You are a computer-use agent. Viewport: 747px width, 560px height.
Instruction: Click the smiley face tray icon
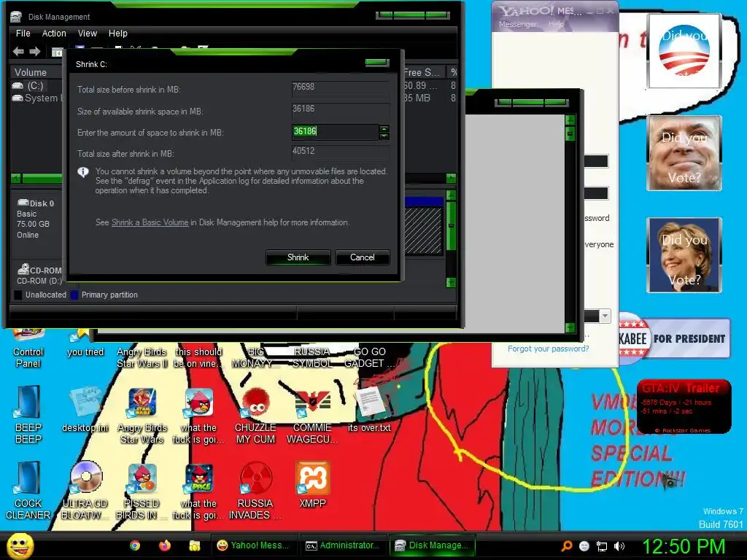pos(584,546)
